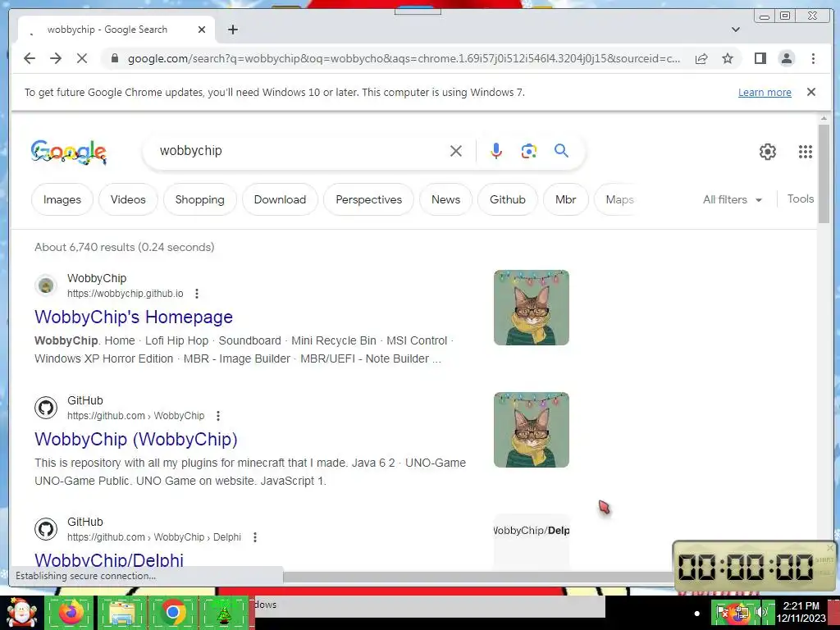Share this page from address bar
Image resolution: width=840 pixels, height=630 pixels.
[701, 58]
